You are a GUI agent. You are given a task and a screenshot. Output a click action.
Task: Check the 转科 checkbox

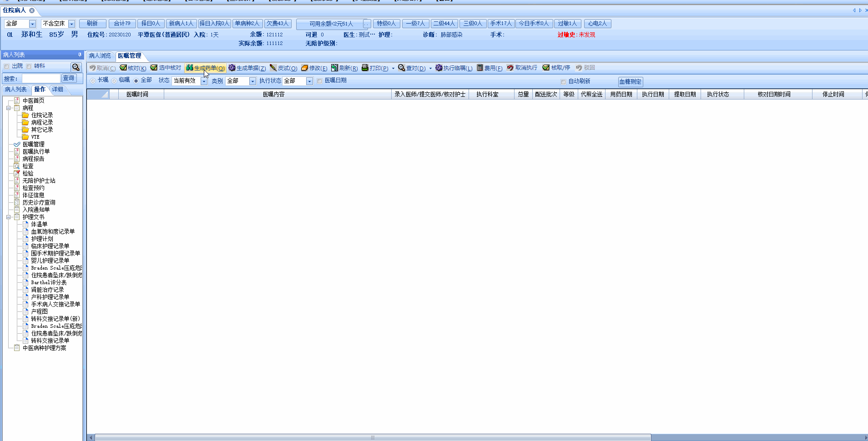29,66
